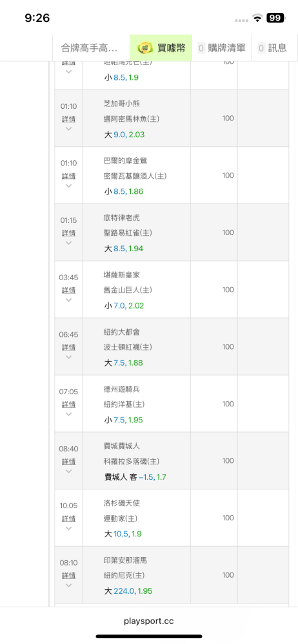Tap the coin icon beside 買噱幣

[x=145, y=48]
